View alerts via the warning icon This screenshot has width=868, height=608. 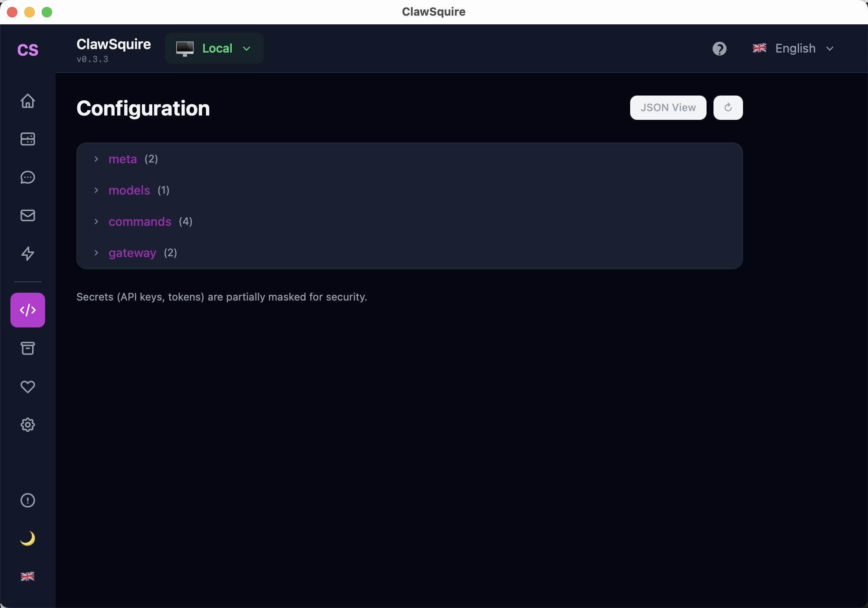pos(28,500)
